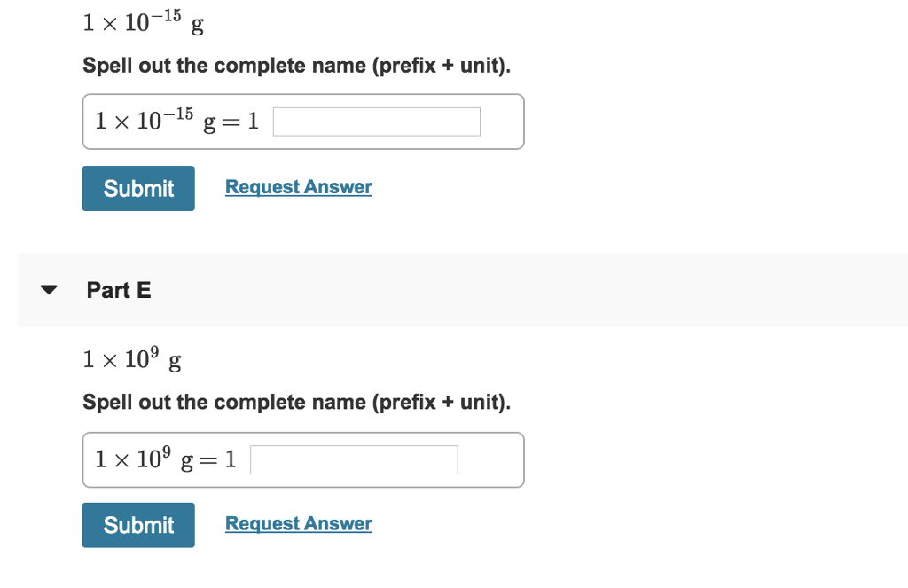Click the second Request Answer link

tap(298, 523)
